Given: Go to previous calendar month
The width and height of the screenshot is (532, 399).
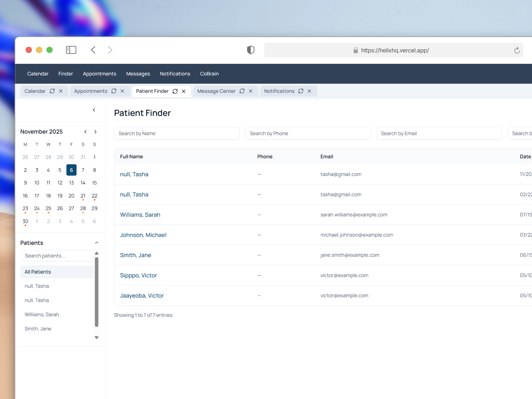Looking at the screenshot, I should 86,132.
